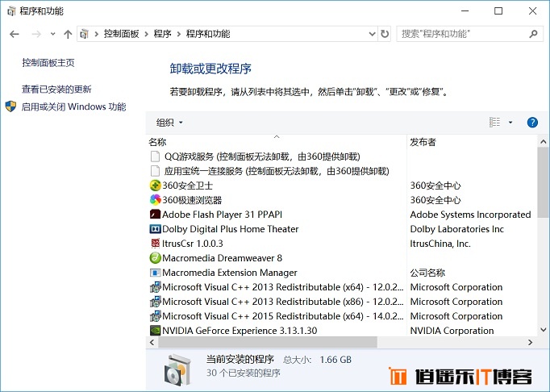Click the Visual C++ 2013 x86 icon
Screen dimensions: 550x392
click(x=155, y=302)
